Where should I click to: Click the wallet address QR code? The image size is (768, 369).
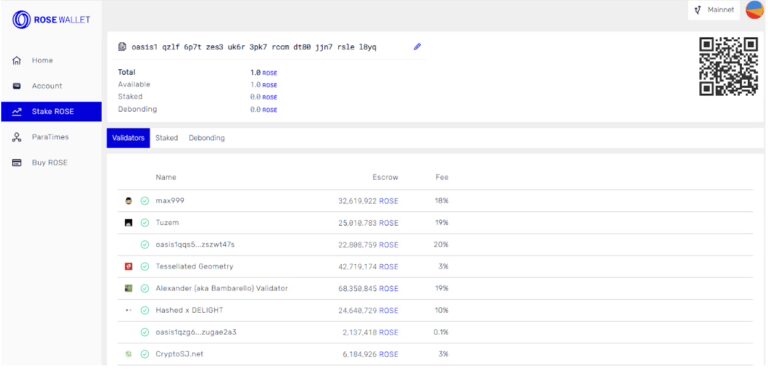728,66
